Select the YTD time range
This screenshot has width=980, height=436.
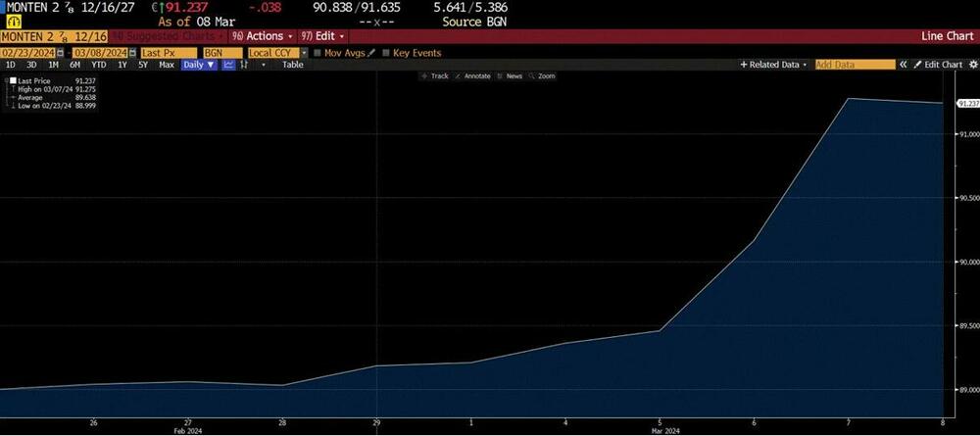(x=99, y=65)
